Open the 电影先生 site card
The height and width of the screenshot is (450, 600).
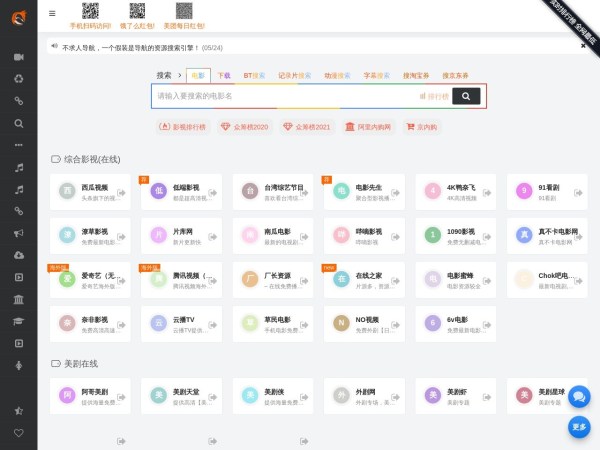[364, 192]
